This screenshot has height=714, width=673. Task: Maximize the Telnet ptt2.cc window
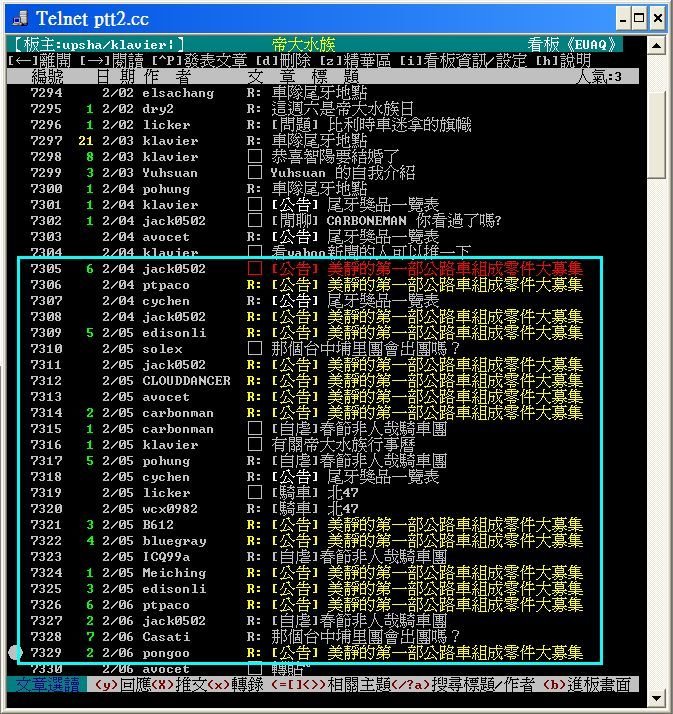[x=639, y=19]
